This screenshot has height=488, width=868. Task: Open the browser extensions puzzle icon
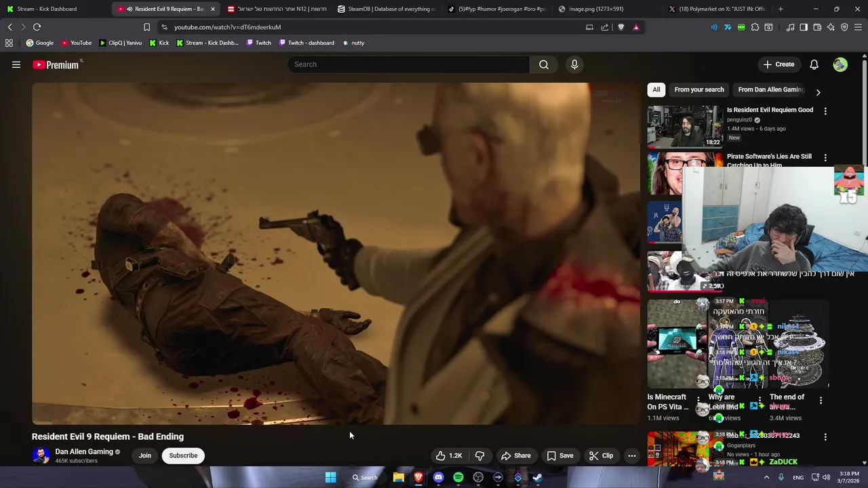[x=755, y=27]
